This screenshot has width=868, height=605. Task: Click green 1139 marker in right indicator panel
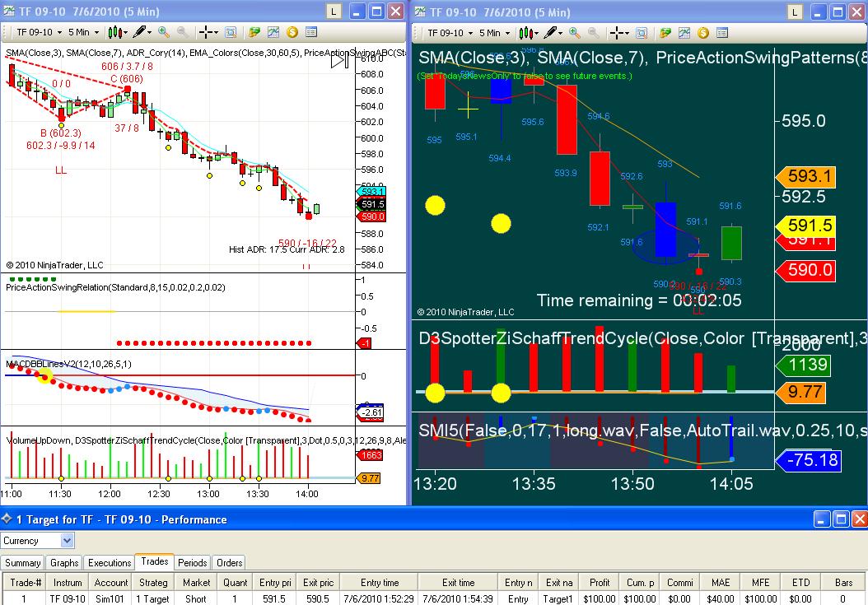click(804, 365)
